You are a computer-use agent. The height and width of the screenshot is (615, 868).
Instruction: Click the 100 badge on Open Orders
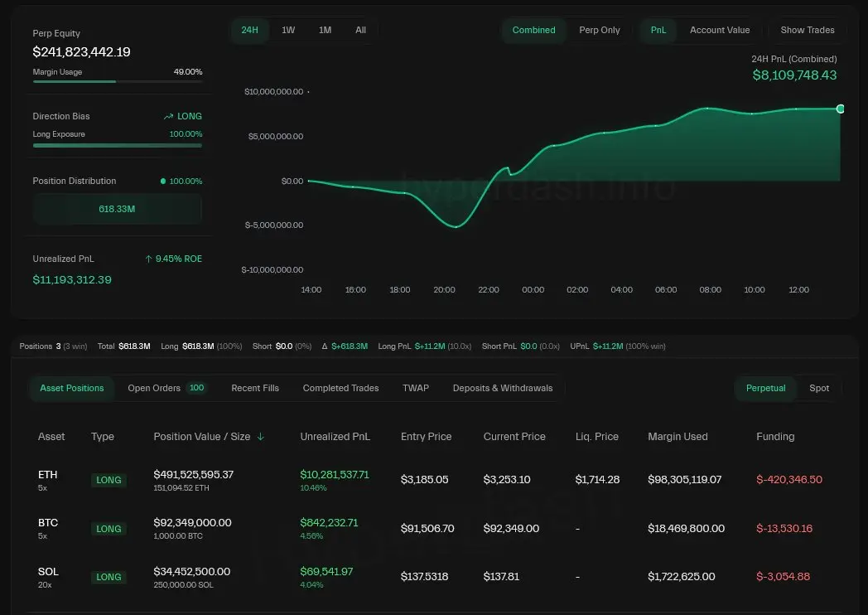click(x=196, y=388)
